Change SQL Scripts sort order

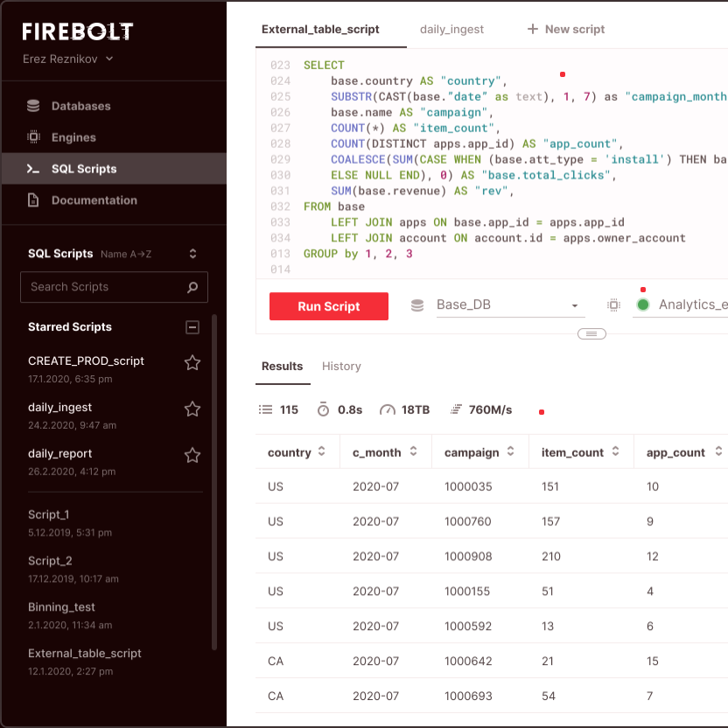point(192,254)
